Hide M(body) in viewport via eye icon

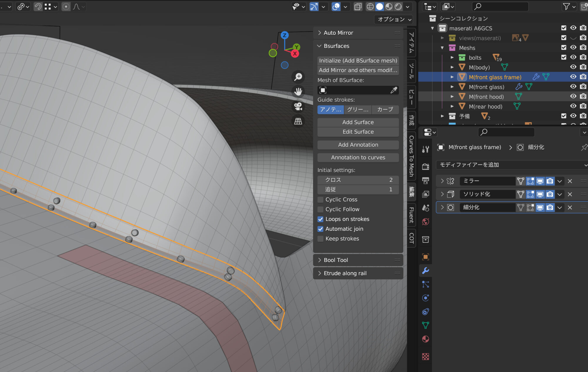point(573,67)
